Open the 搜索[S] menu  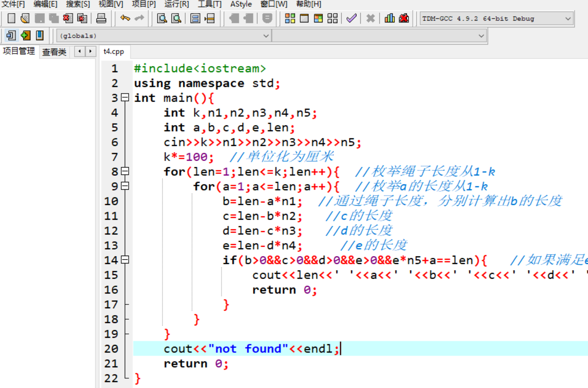click(x=78, y=4)
